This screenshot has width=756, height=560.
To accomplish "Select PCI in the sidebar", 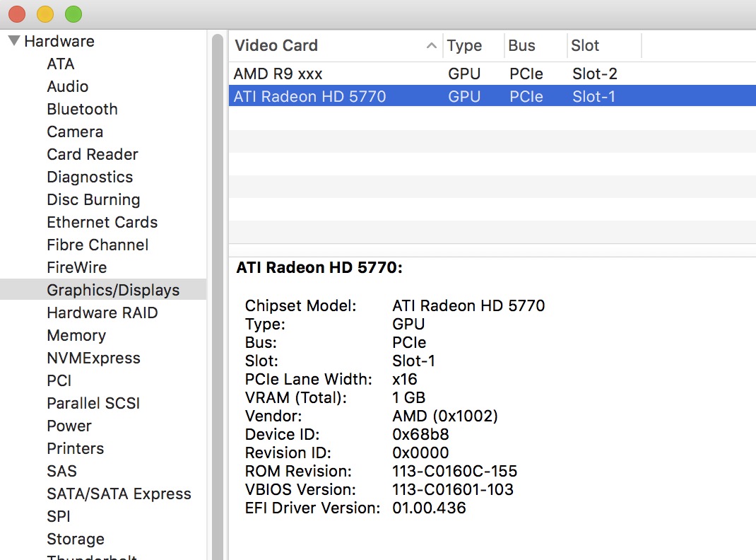I will tap(59, 380).
